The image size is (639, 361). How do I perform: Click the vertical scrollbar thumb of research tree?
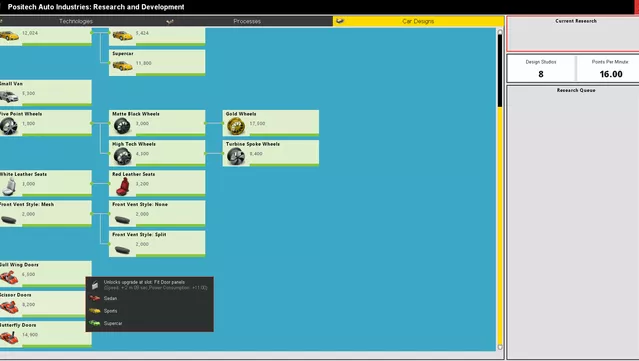500,70
